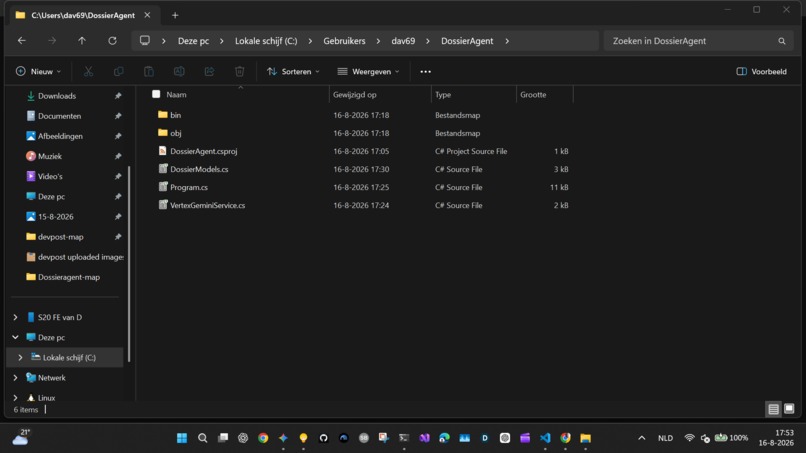This screenshot has height=453, width=806.
Task: Open the Sorteren dropdown
Action: point(293,71)
